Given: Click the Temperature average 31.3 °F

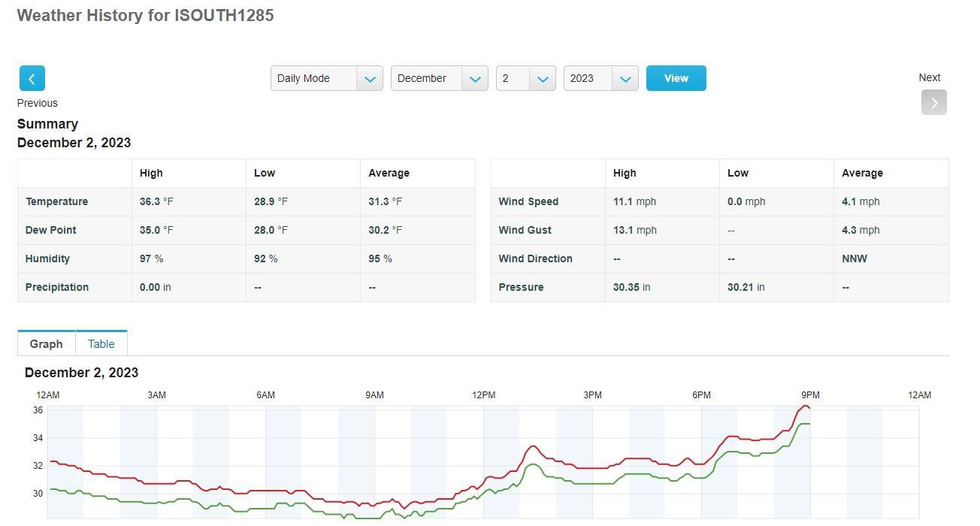Looking at the screenshot, I should click(x=385, y=201).
